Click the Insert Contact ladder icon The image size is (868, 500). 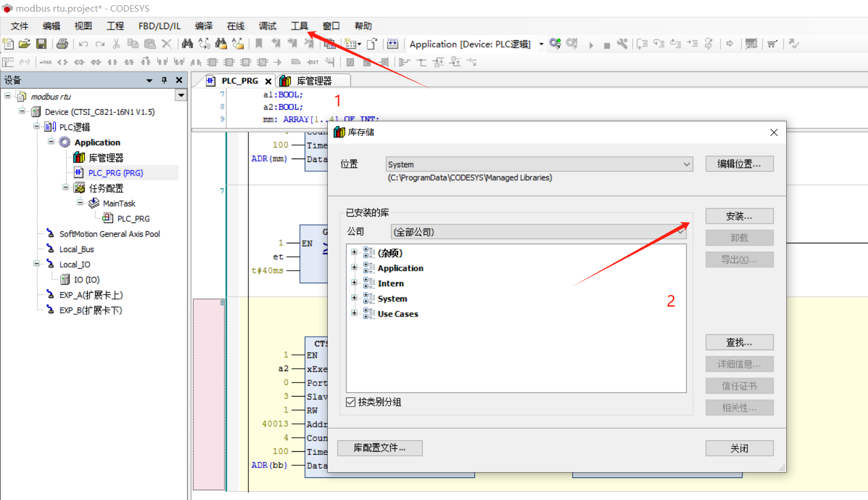tap(113, 62)
